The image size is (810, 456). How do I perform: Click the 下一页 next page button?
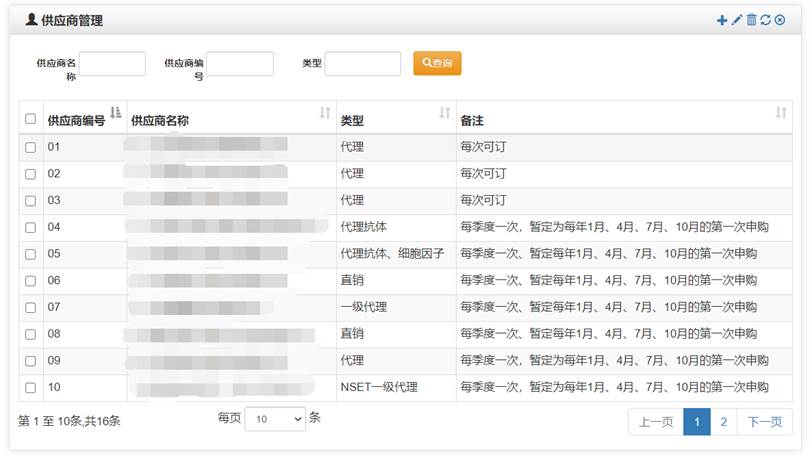(x=765, y=422)
